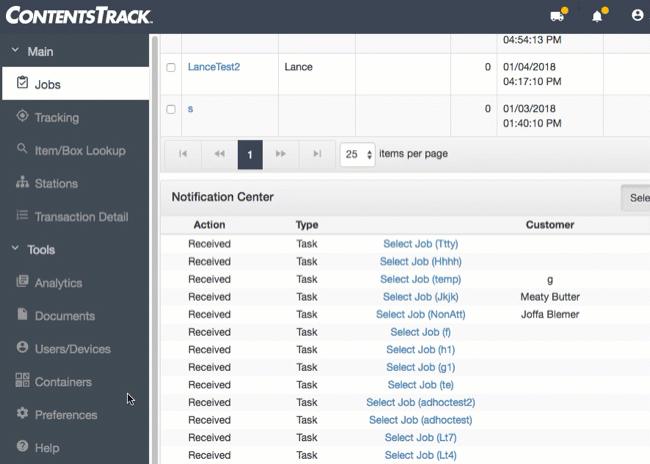The image size is (650, 464).
Task: Click the Select Job (Hhhh) link
Action: 420,261
